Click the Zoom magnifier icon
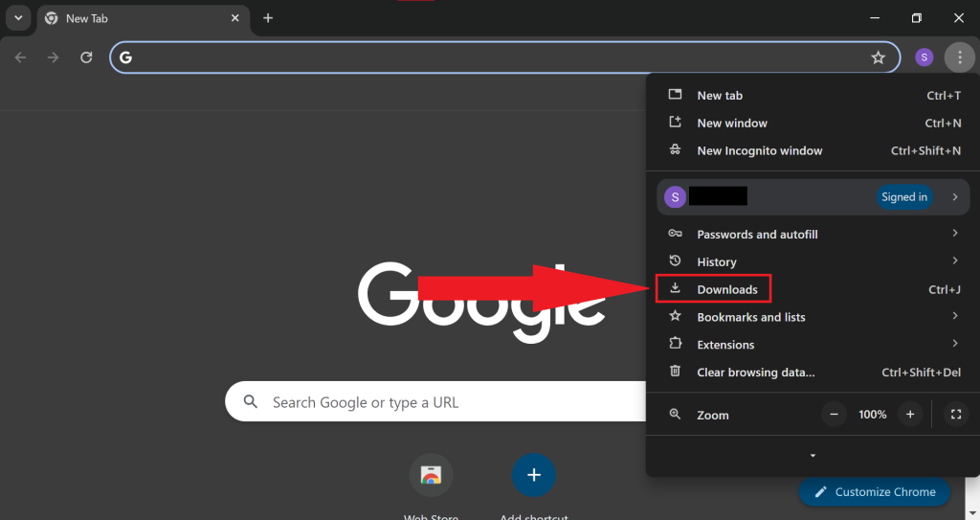The image size is (980, 520). pos(675,415)
